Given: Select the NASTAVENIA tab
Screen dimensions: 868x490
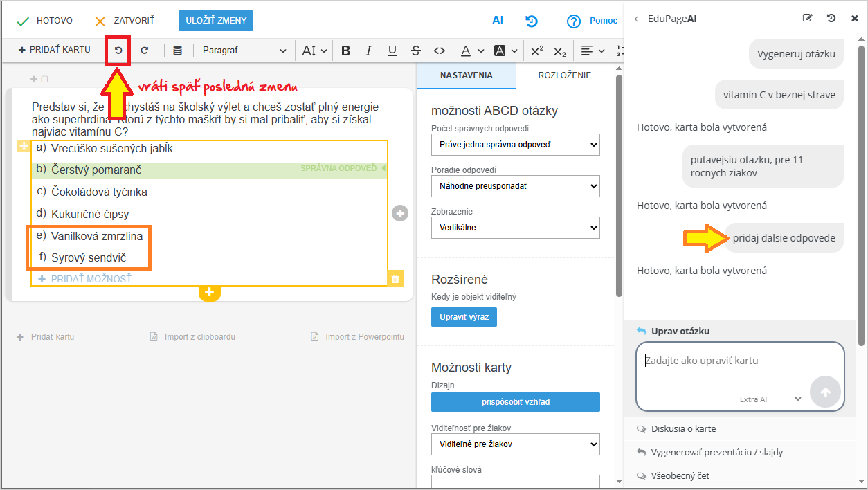Looking at the screenshot, I should pyautogui.click(x=466, y=75).
